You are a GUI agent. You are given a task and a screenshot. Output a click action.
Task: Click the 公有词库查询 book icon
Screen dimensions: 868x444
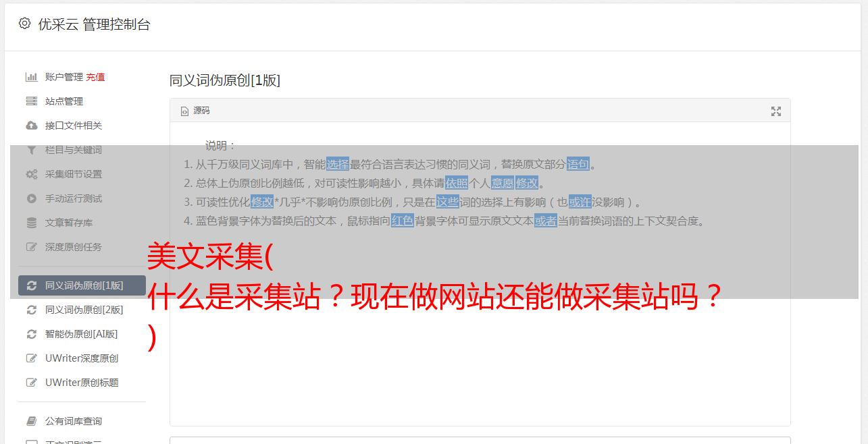pyautogui.click(x=31, y=421)
